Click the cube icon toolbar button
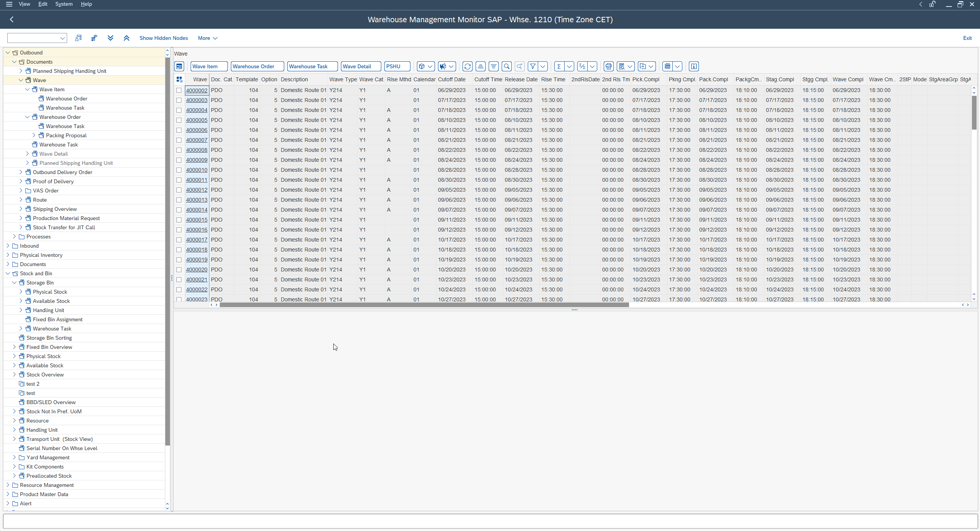This screenshot has height=531, width=980. tap(422, 66)
